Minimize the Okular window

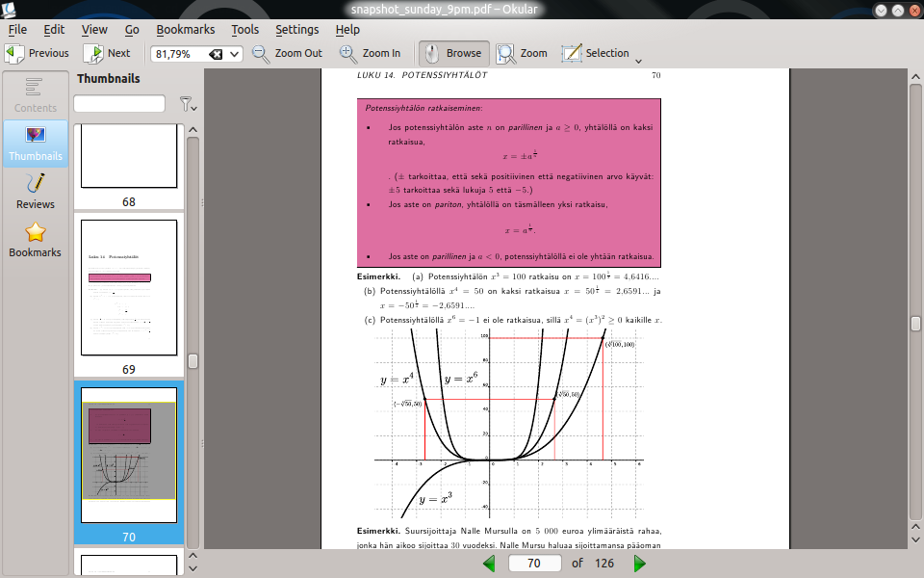881,10
